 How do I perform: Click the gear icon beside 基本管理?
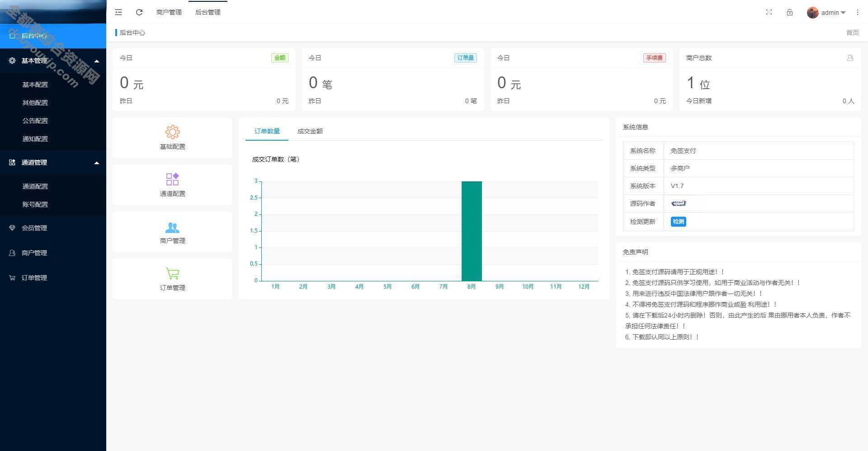coord(12,61)
